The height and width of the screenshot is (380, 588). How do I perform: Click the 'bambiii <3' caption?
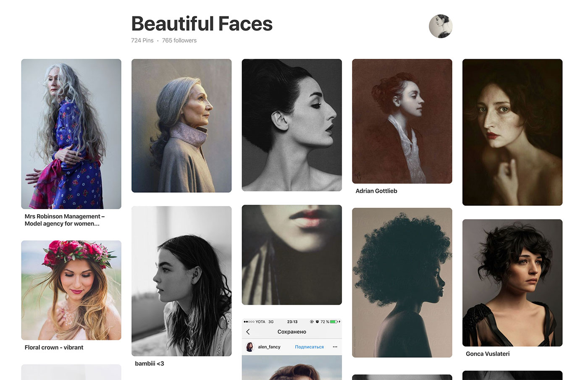tap(149, 364)
